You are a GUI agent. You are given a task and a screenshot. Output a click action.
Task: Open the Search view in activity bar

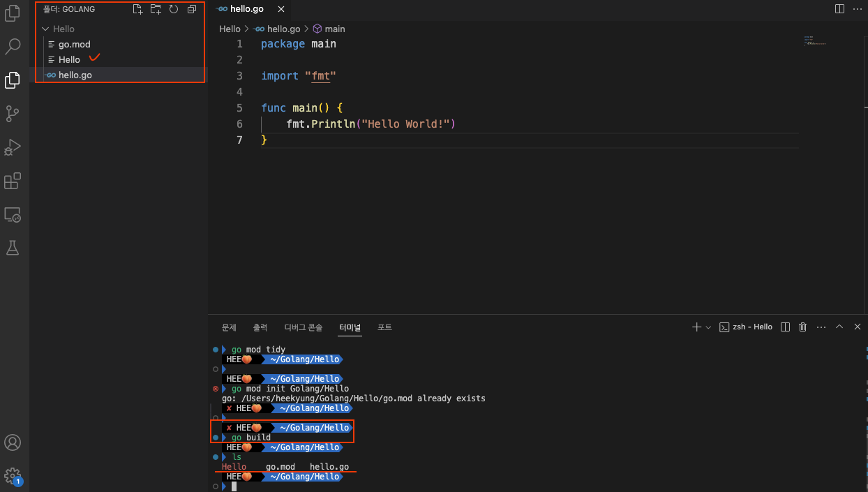pos(13,47)
